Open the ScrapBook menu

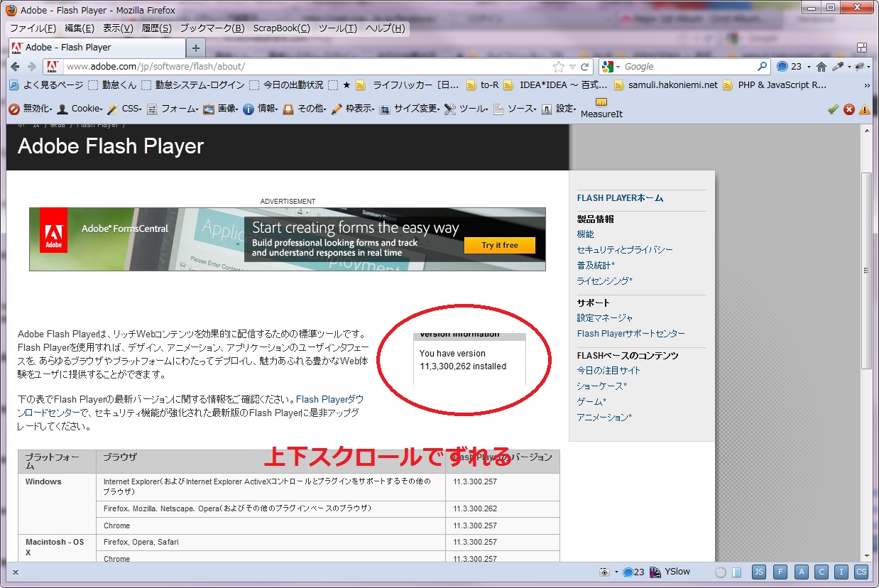(282, 28)
